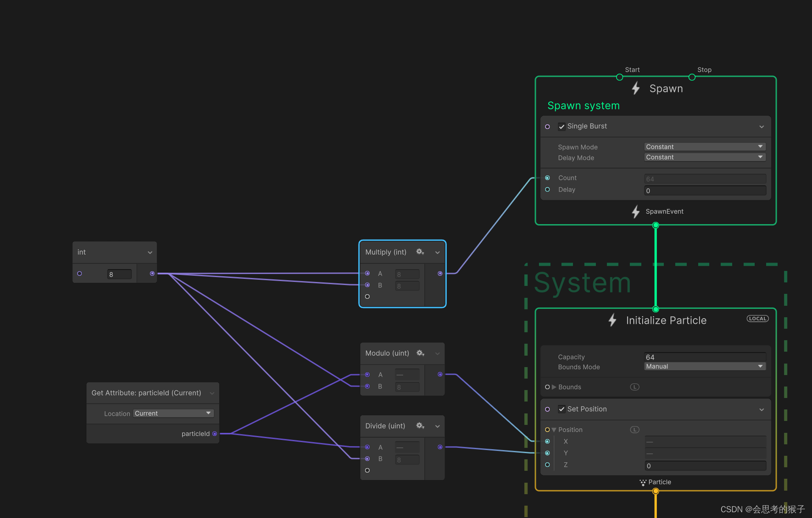Image resolution: width=812 pixels, height=518 pixels.
Task: Click the L link icon next to Position
Action: tap(634, 429)
